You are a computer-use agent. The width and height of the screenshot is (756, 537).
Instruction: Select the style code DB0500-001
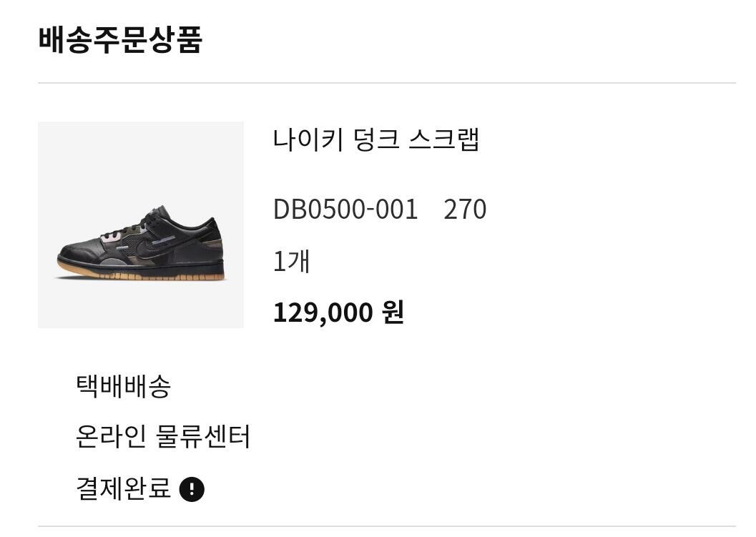tap(345, 210)
